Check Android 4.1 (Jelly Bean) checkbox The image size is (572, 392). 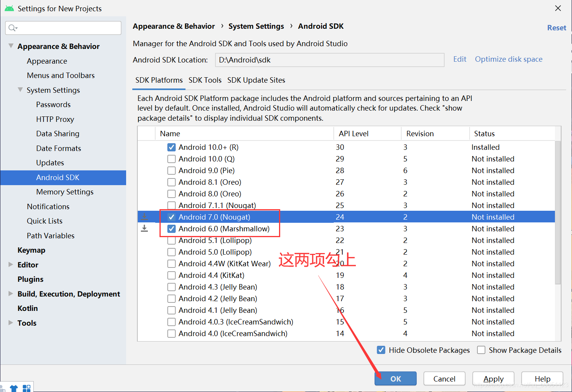[172, 310]
